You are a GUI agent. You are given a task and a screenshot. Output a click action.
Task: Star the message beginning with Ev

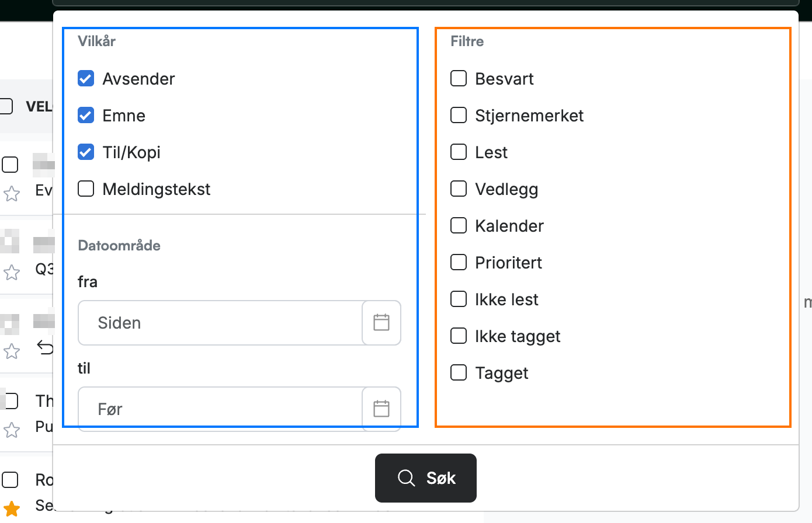pyautogui.click(x=12, y=193)
